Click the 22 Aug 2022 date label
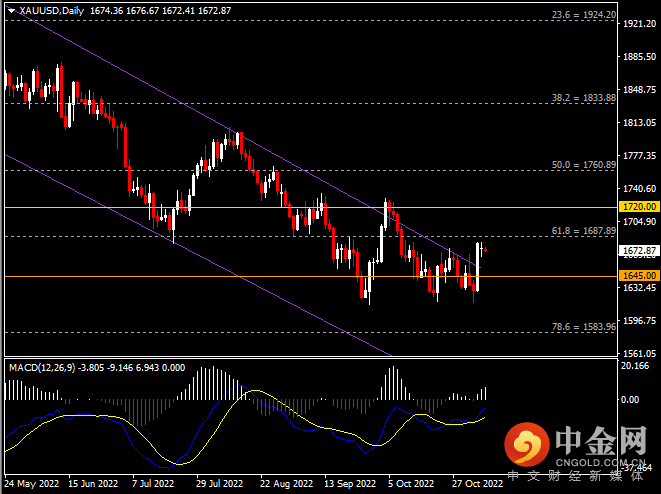 click(286, 483)
